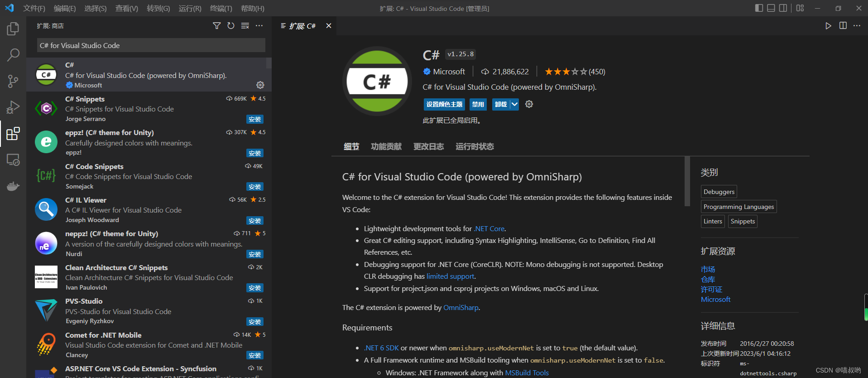This screenshot has width=868, height=378.
Task: Install the C# IL Viewer extension
Action: pos(255,221)
